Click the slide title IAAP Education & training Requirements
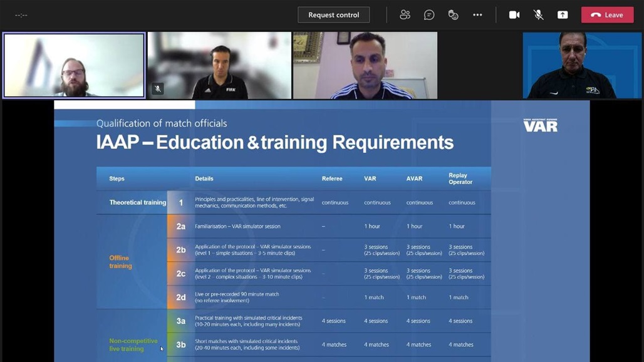Screen dimensions: 644x362 click(x=274, y=142)
